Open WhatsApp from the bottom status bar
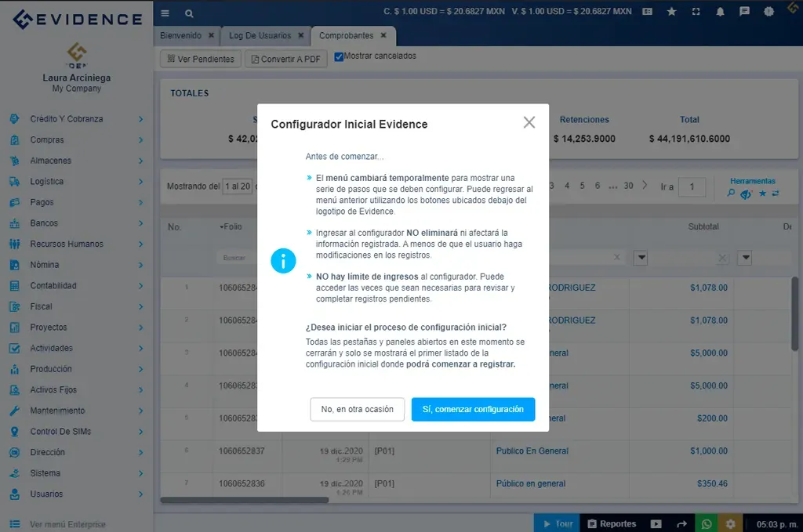803x532 pixels. click(x=707, y=523)
